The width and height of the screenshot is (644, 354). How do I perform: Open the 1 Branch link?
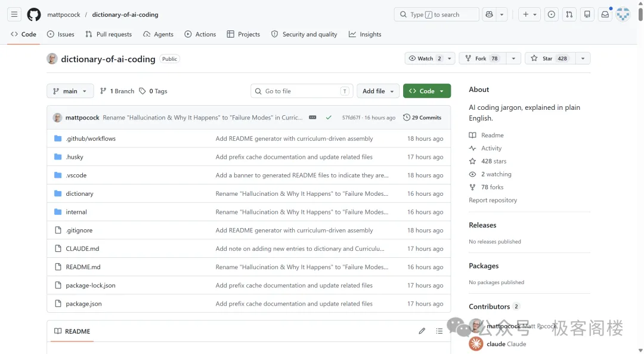click(117, 91)
